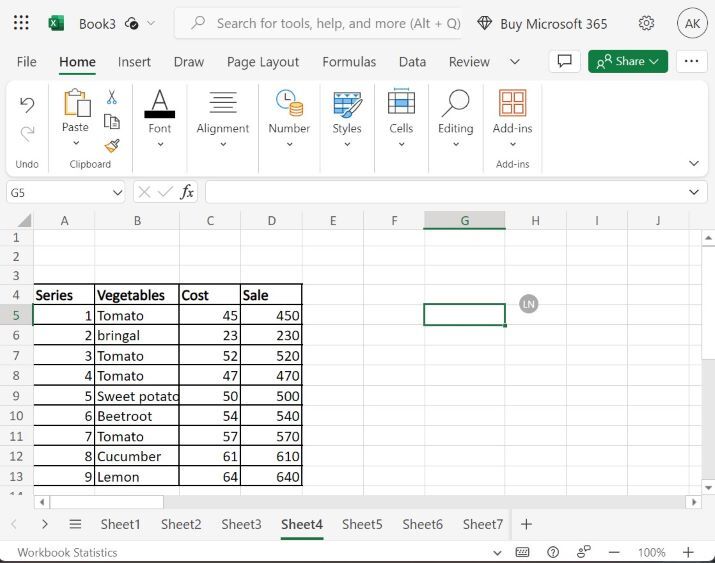Viewport: 715px width, 563px height.
Task: Click the formula bar input field
Action: point(447,192)
